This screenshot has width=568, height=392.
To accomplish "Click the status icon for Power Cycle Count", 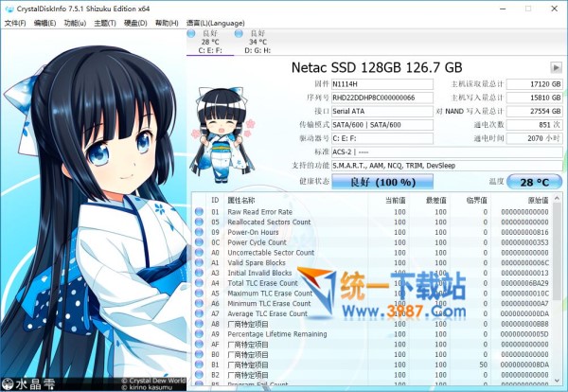I will point(199,242).
